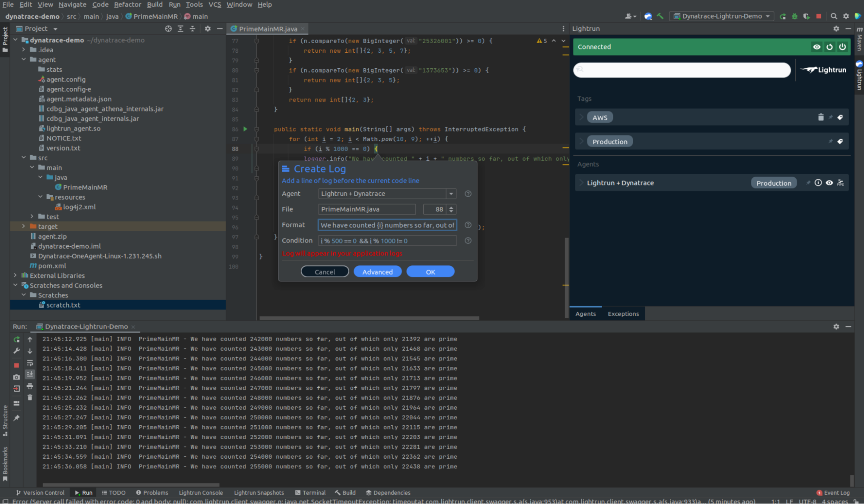
Task: Click the stop button in the Run panel
Action: pos(16,365)
